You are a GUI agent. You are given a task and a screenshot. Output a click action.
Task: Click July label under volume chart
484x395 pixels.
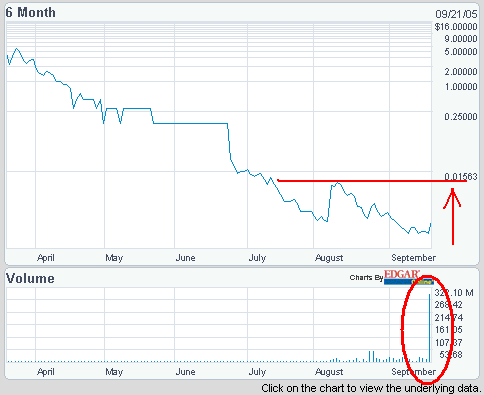pyautogui.click(x=257, y=372)
